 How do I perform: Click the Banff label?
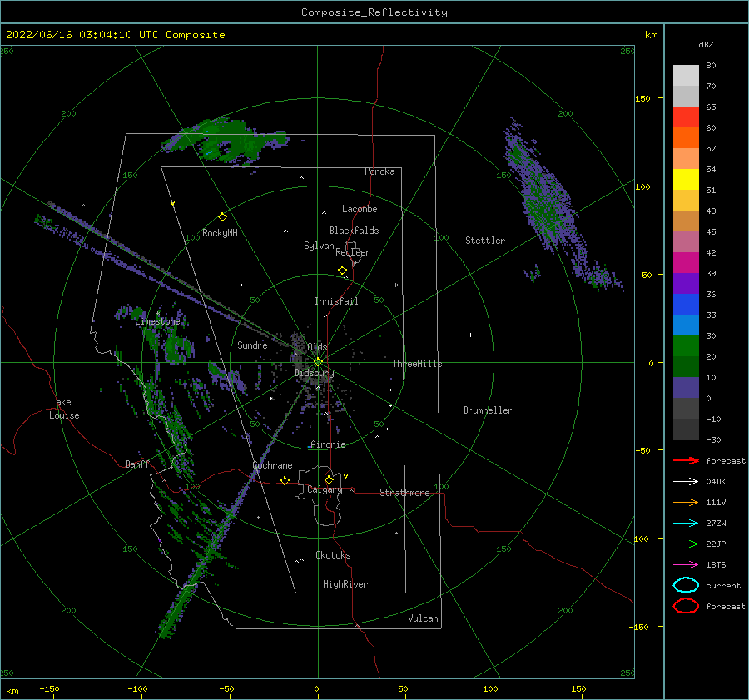[137, 464]
